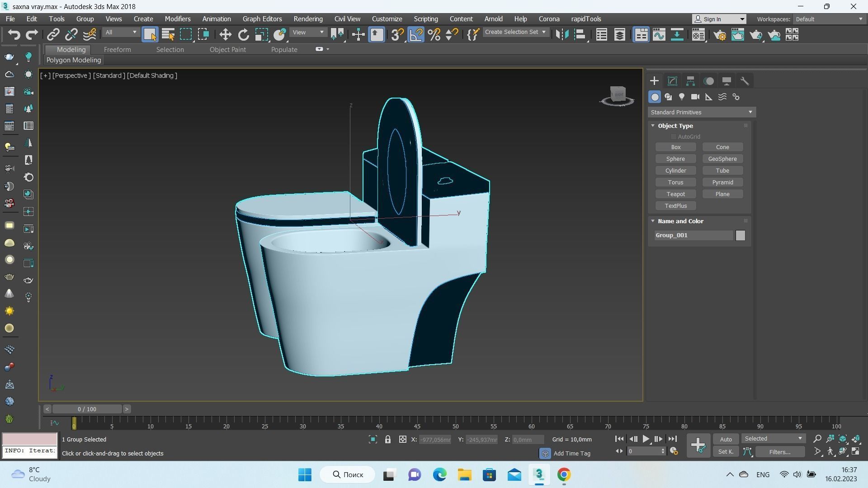The width and height of the screenshot is (868, 488).
Task: Click the Group_001 name field
Action: (x=694, y=235)
